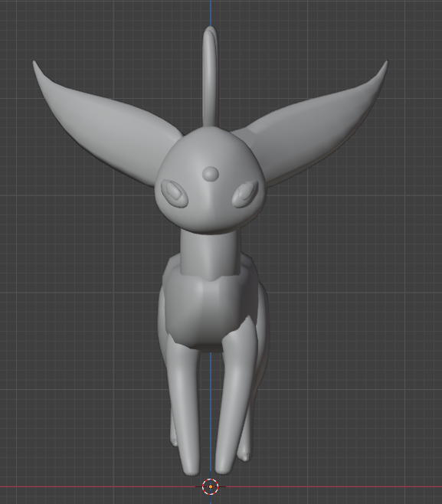The image size is (442, 504).
Task: Click the upright tail above the head
Action: [x=211, y=77]
